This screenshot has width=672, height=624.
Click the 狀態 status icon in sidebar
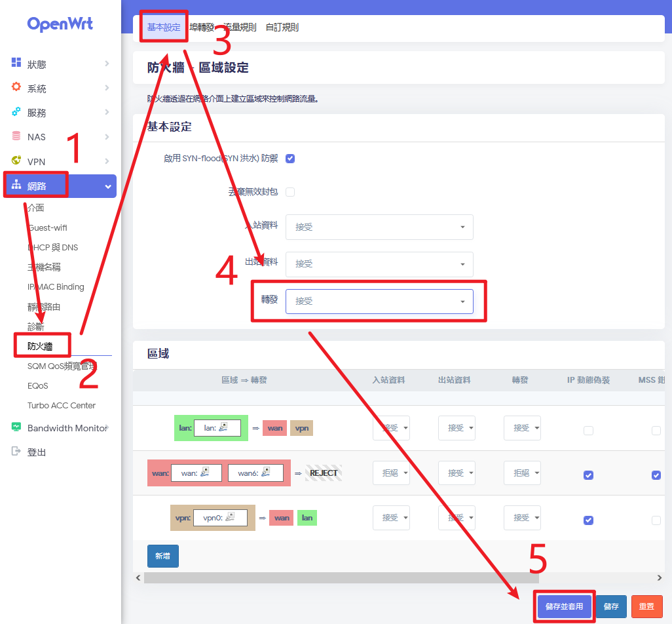(x=16, y=63)
